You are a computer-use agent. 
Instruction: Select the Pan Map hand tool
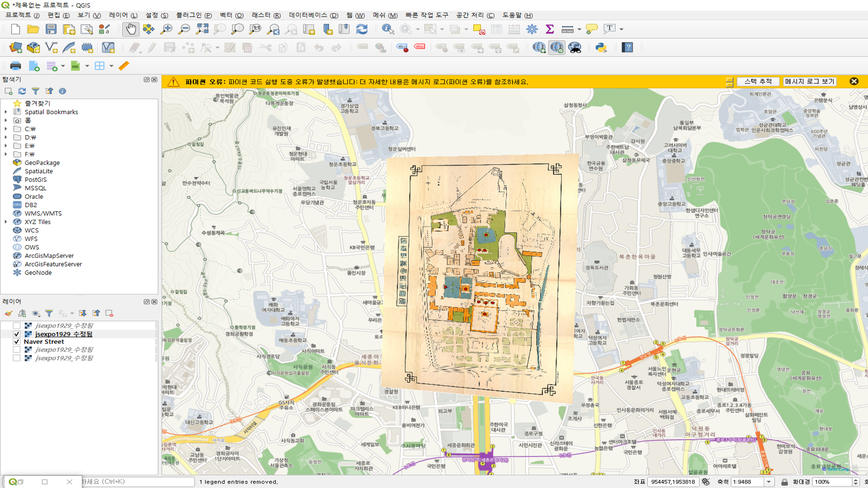point(131,29)
